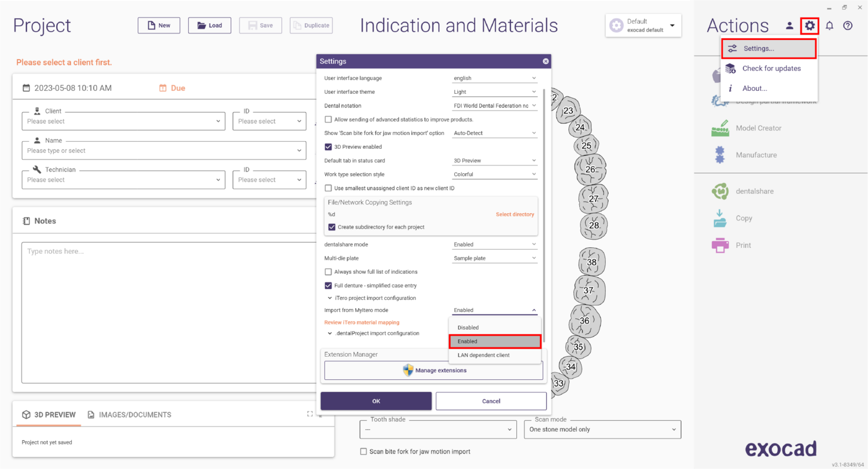
Task: Open the help question mark icon
Action: pos(848,25)
